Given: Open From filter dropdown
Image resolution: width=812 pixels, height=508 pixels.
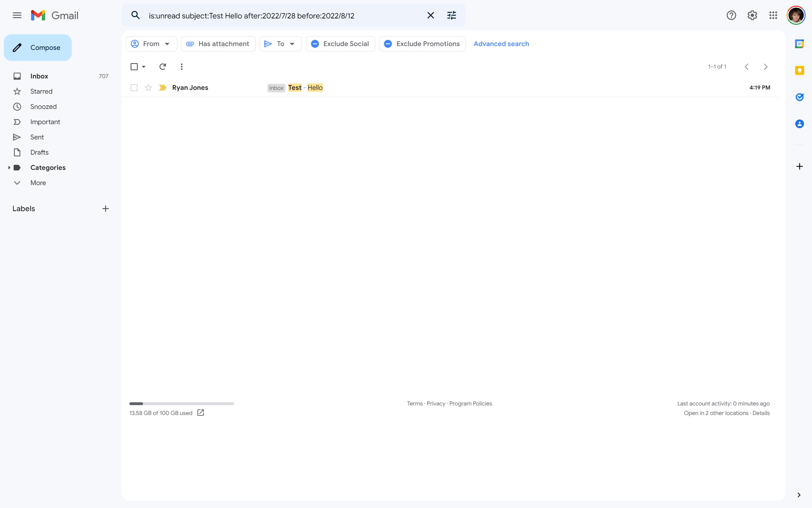Looking at the screenshot, I should click(x=151, y=44).
